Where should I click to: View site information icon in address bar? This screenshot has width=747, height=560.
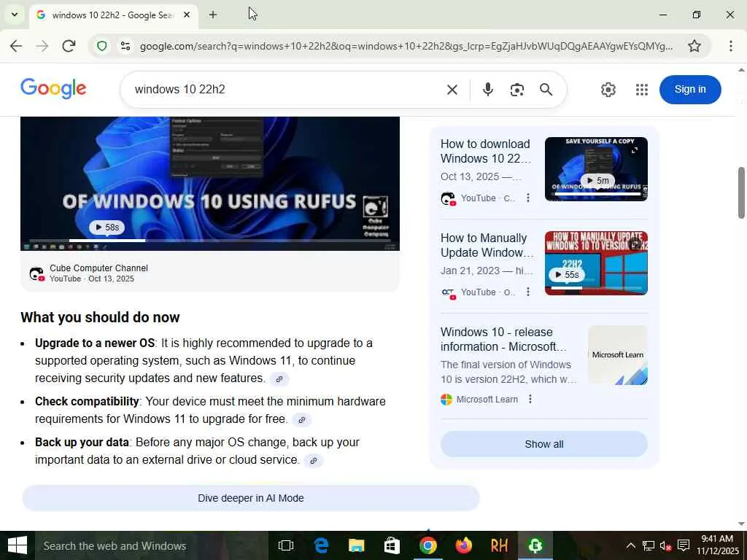(x=125, y=46)
